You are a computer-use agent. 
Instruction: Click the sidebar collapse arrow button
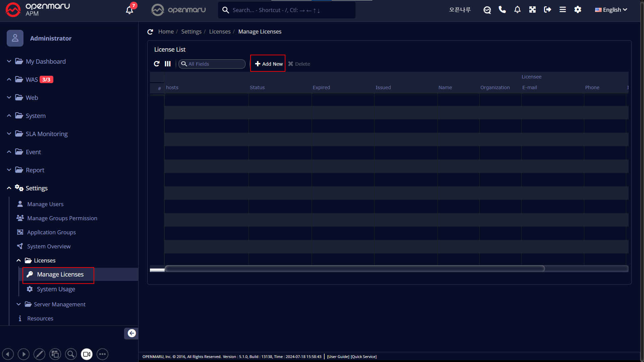(x=131, y=333)
